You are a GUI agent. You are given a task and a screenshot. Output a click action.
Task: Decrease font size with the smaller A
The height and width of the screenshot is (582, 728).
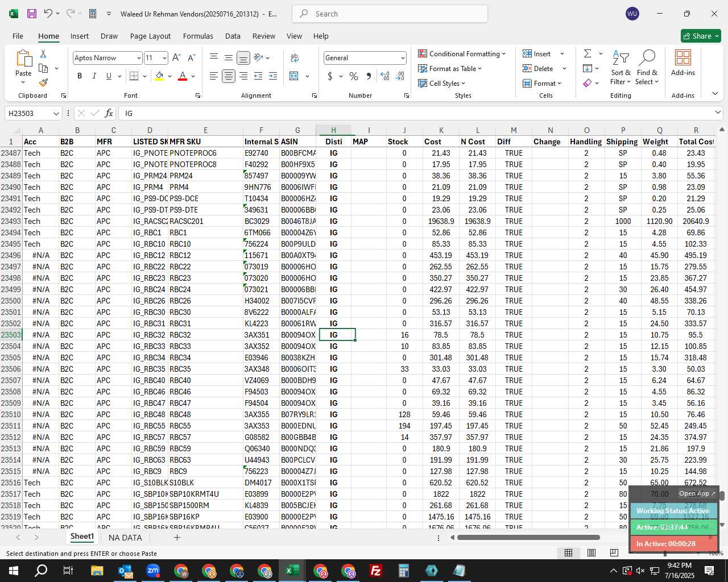[191, 57]
